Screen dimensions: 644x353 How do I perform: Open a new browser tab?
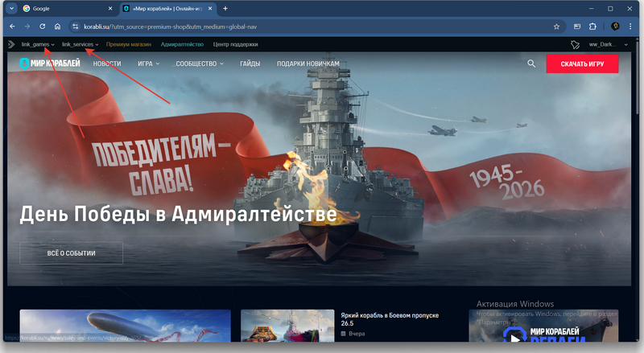click(x=225, y=8)
